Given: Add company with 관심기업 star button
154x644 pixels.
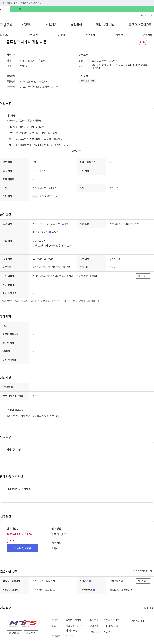Looking at the screenshot, I should click(14, 633).
